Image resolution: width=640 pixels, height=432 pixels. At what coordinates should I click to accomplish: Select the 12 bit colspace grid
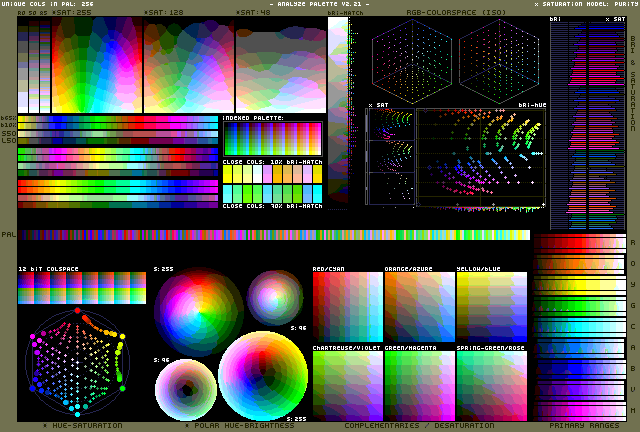pos(82,288)
